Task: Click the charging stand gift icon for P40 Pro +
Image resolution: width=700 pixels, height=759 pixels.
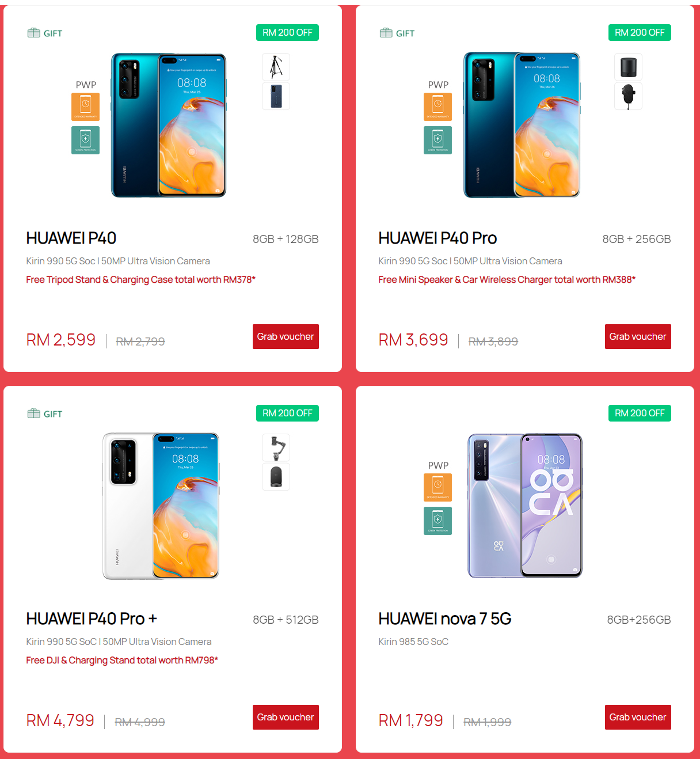Action: [276, 477]
